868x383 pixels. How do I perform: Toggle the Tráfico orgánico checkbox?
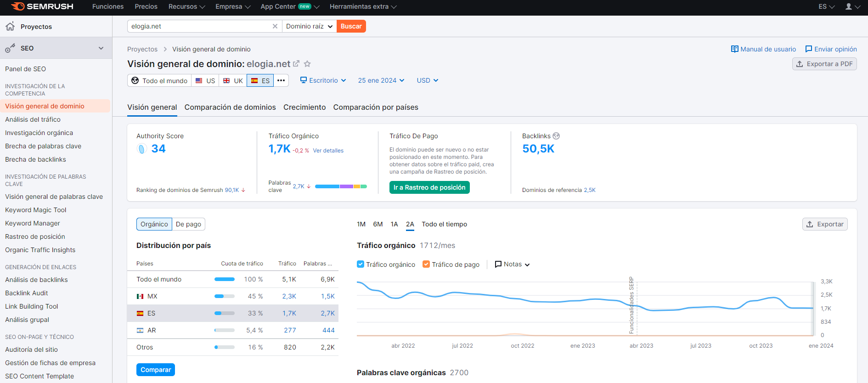pyautogui.click(x=361, y=264)
